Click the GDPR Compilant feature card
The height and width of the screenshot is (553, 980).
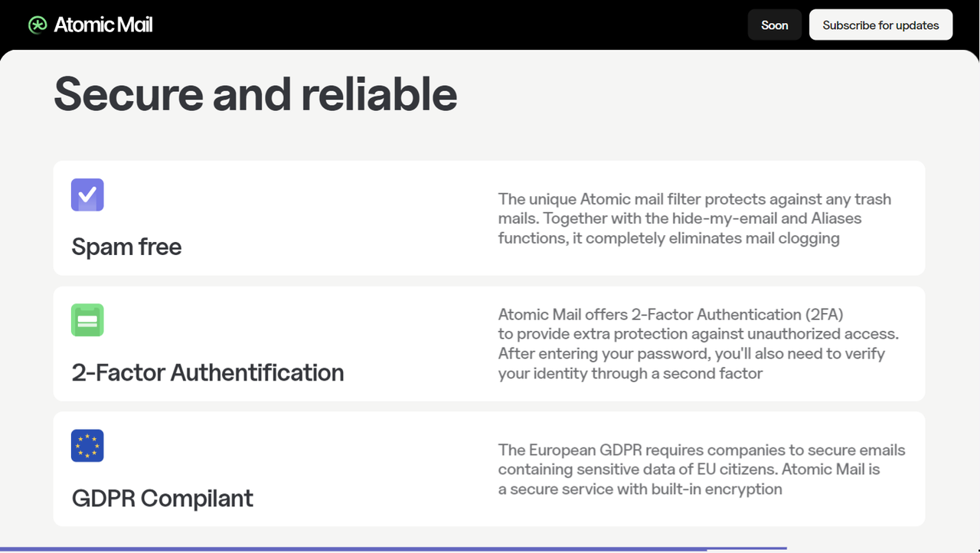click(489, 470)
